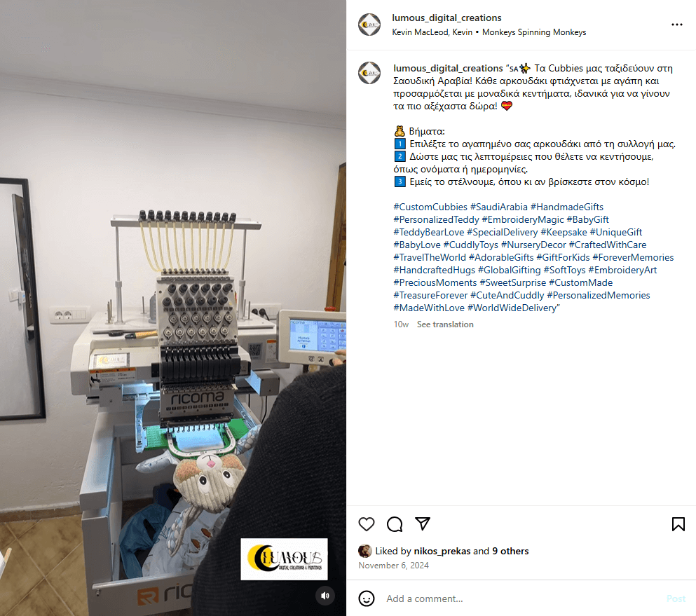Click the liker's small avatar
The width and height of the screenshot is (696, 616).
pos(365,551)
